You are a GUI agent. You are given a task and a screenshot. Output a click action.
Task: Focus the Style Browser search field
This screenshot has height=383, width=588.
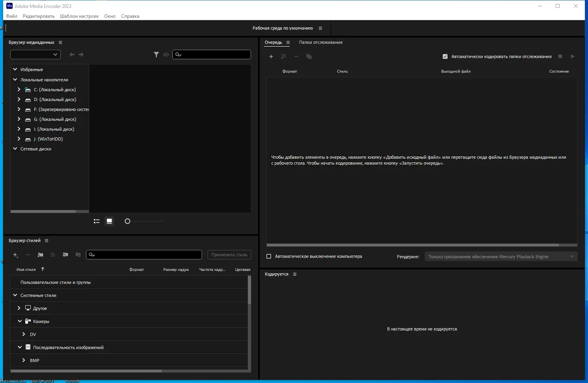tap(144, 255)
